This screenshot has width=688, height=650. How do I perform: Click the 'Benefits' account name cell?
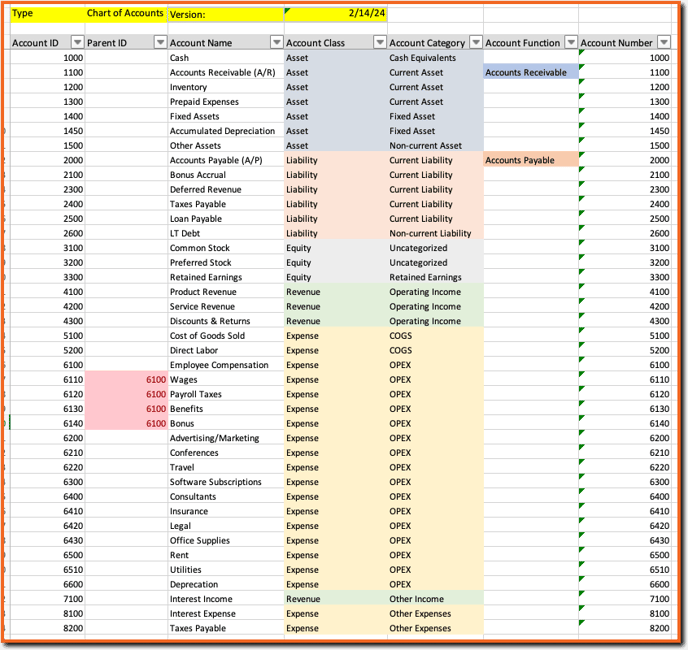226,409
